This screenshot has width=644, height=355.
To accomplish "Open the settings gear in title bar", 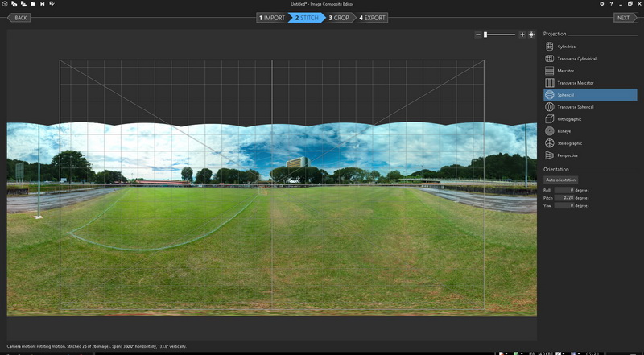I will [x=601, y=4].
